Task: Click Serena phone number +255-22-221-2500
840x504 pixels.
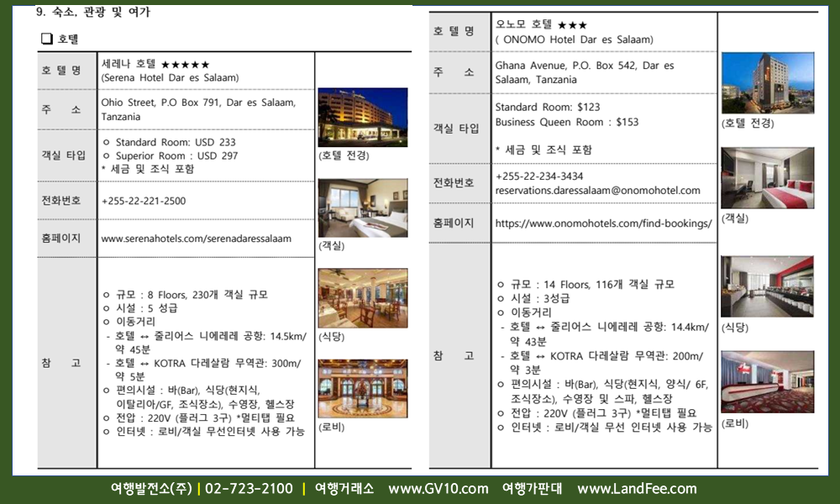Action: coord(144,202)
